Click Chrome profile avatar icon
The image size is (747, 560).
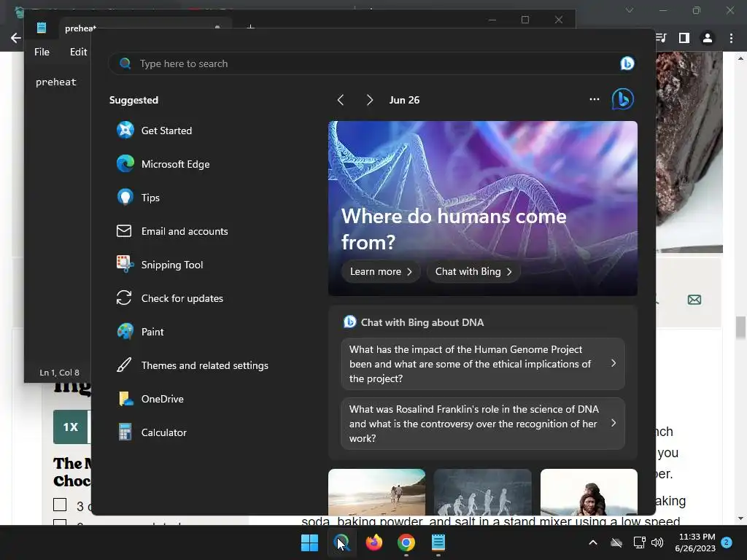click(708, 38)
